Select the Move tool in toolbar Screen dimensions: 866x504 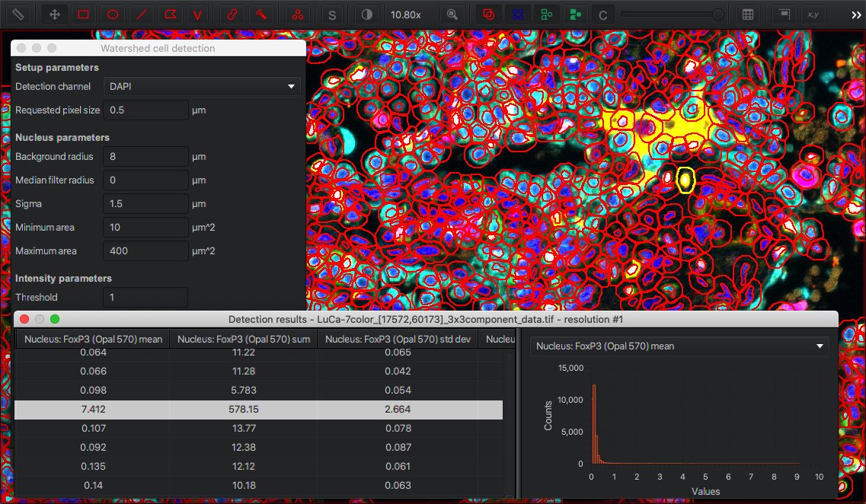pyautogui.click(x=54, y=14)
